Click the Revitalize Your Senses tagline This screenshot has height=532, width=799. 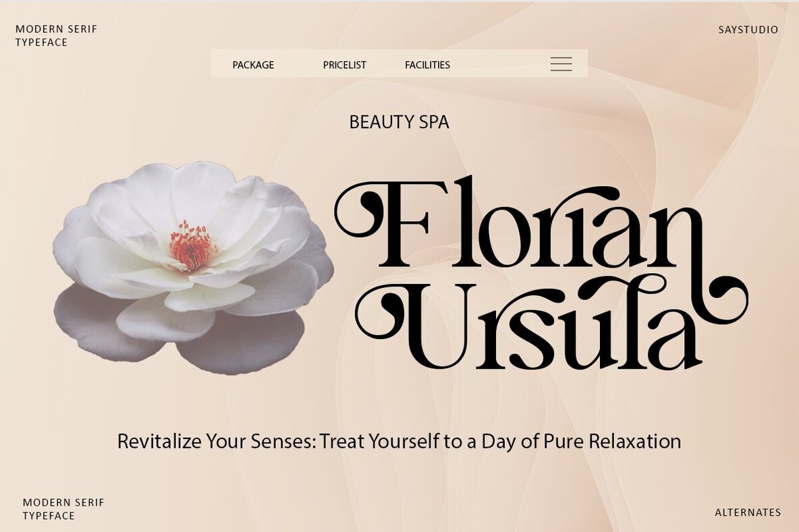(399, 441)
